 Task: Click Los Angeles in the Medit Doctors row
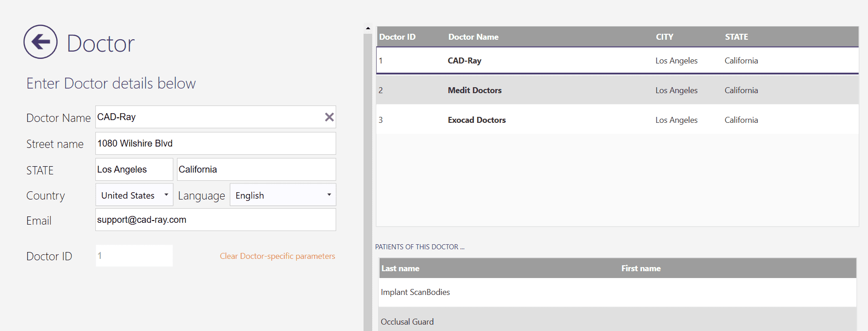pyautogui.click(x=676, y=90)
